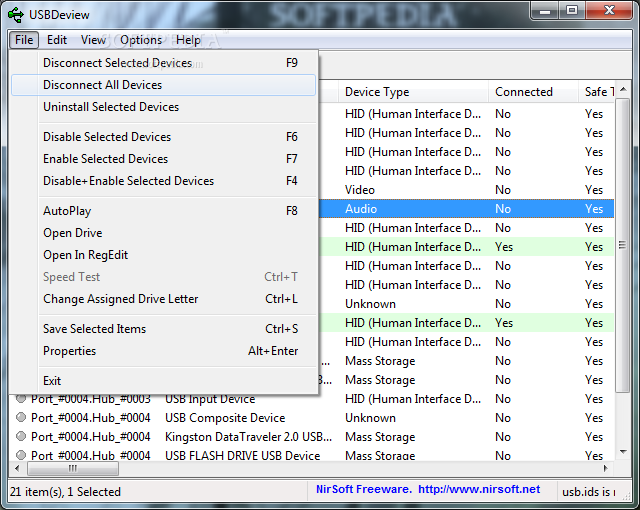Click AutoPlay menu entry

coord(163,211)
